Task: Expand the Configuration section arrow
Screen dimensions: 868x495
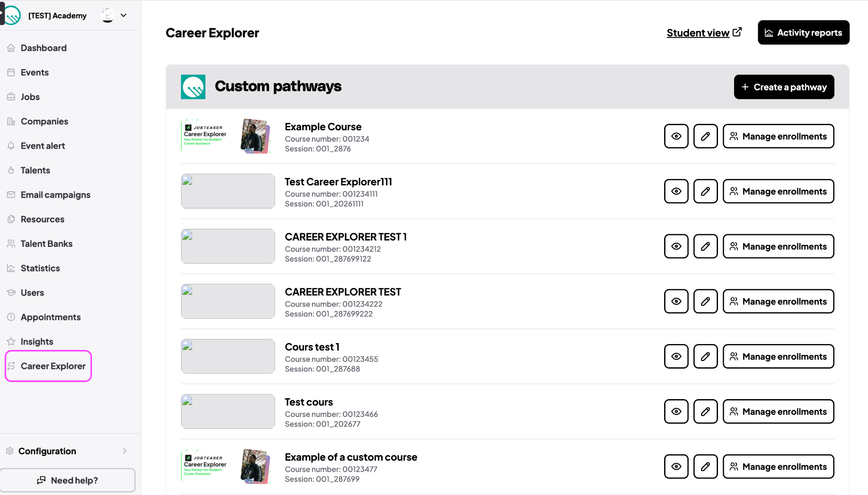Action: [125, 451]
